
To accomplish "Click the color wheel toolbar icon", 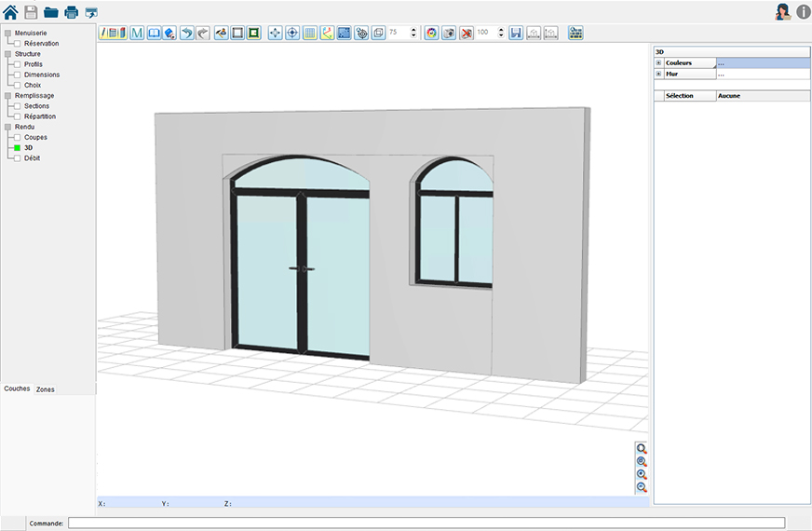I will coord(431,33).
